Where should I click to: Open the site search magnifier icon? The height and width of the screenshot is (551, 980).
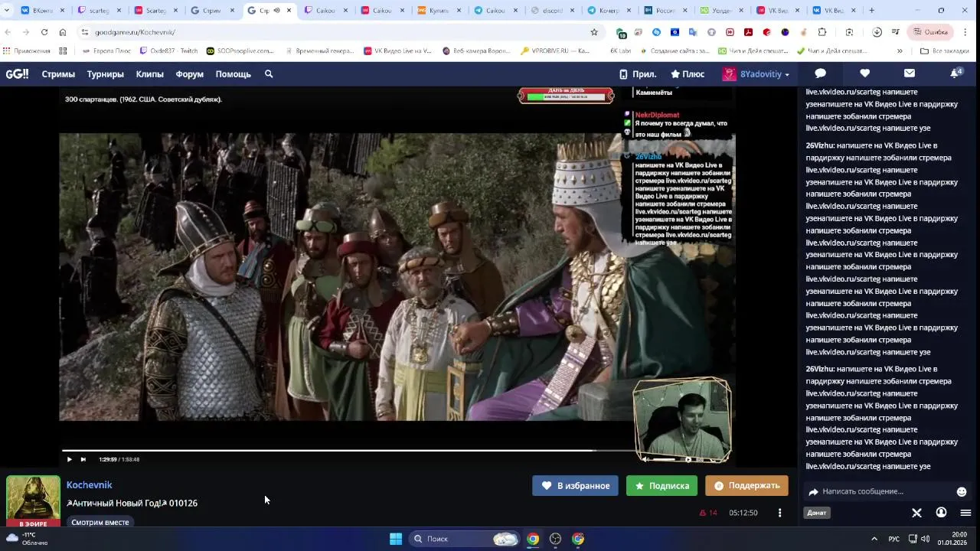click(x=269, y=74)
